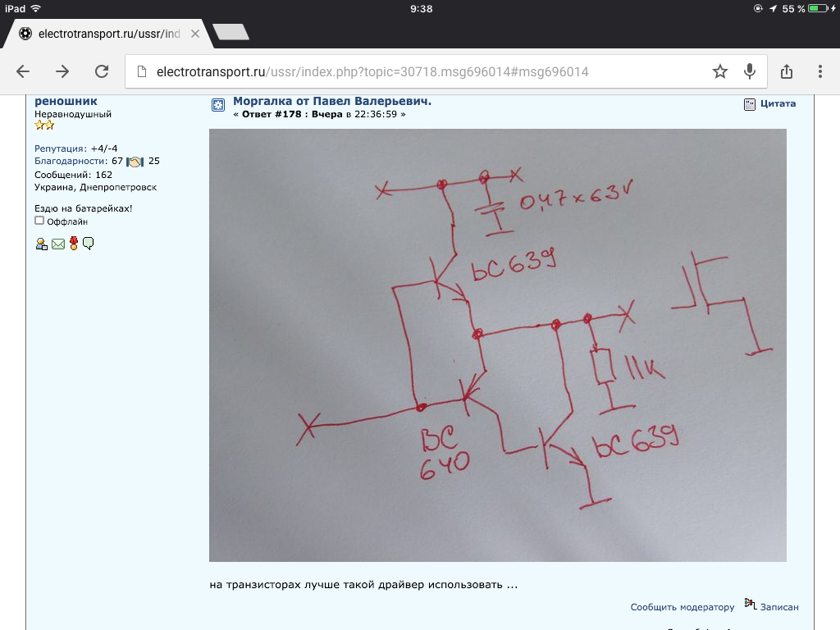Image resolution: width=840 pixels, height=630 pixels.
Task: Toggle the Оффлайн status checkbox
Action: [x=39, y=221]
